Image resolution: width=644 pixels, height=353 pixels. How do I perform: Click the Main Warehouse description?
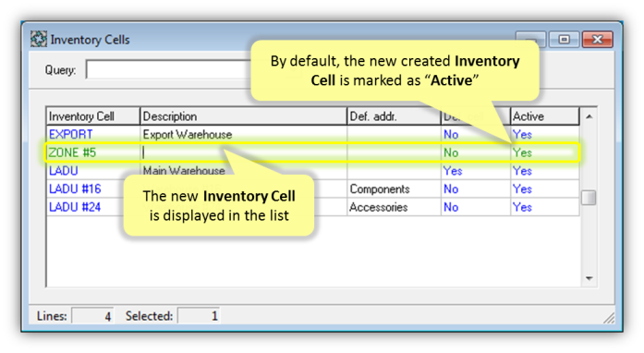click(184, 170)
